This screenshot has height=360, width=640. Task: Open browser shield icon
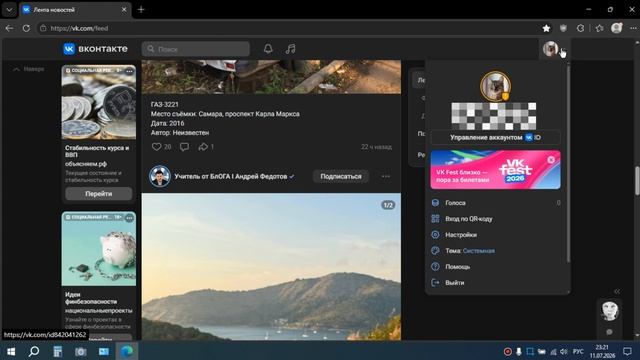563,28
